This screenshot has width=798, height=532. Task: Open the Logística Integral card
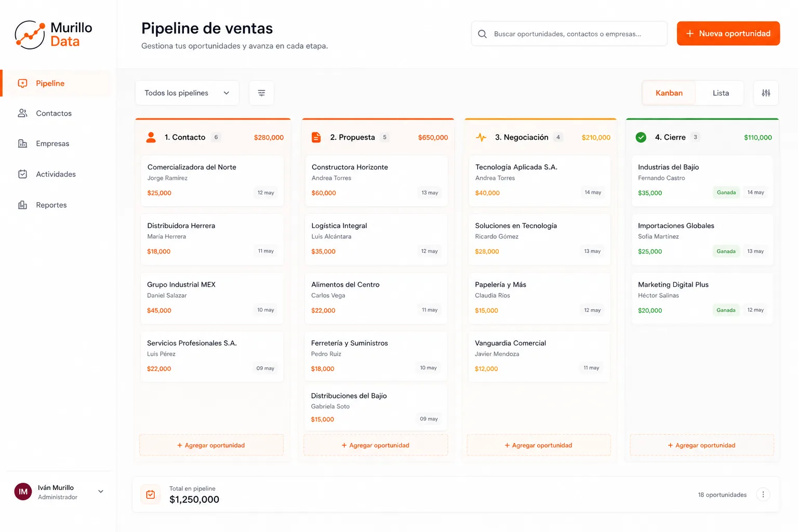(376, 239)
